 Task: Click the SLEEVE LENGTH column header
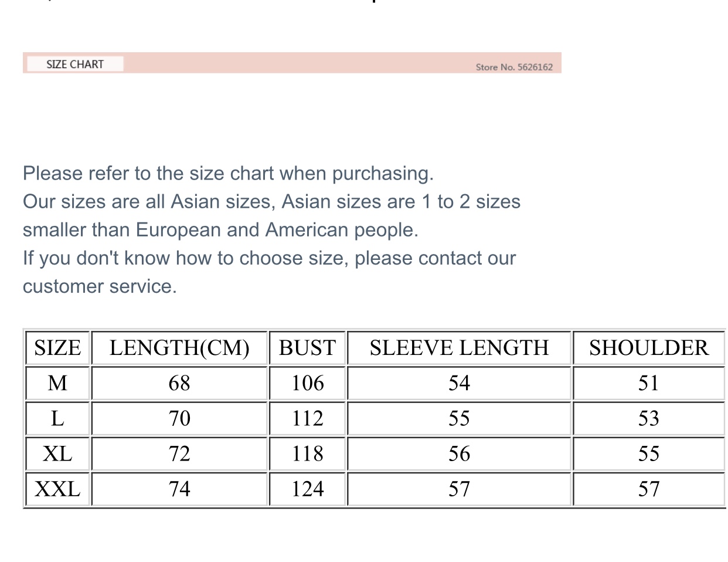(459, 348)
